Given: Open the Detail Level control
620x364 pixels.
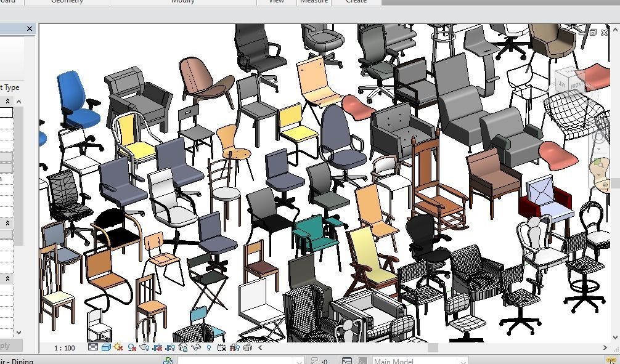Looking at the screenshot, I should [x=93, y=347].
